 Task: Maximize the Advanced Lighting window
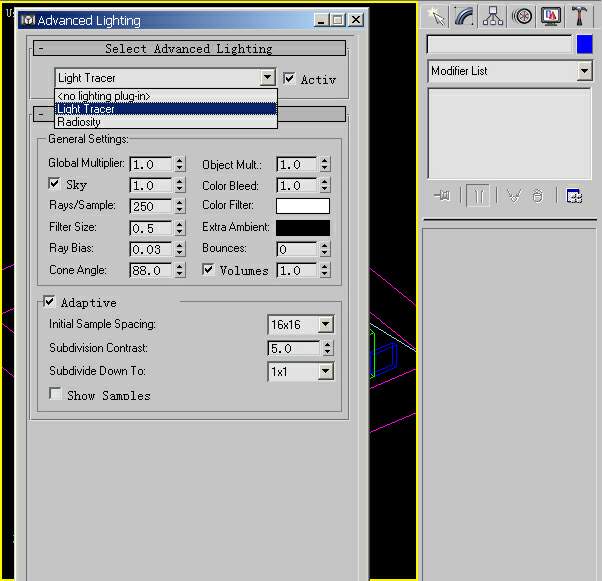(338, 20)
